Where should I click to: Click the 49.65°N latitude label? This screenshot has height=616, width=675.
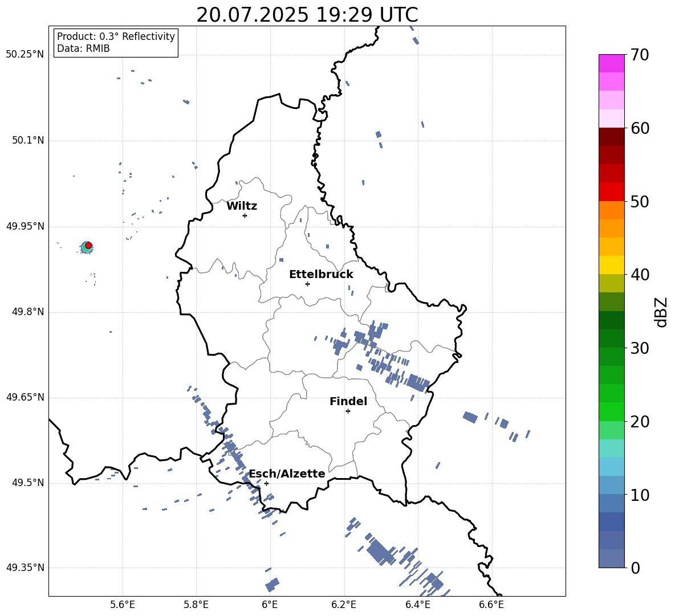tap(25, 397)
